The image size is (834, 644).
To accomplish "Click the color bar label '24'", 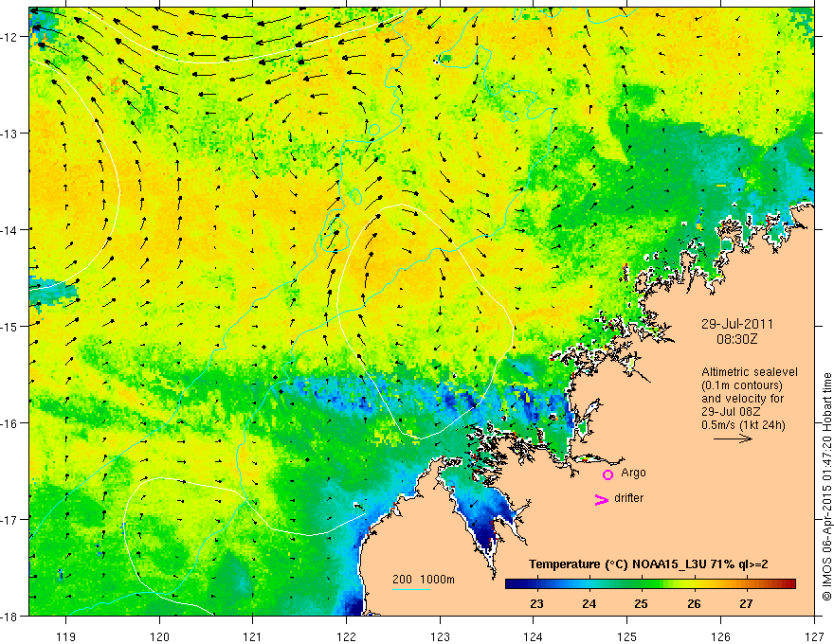I will [589, 603].
